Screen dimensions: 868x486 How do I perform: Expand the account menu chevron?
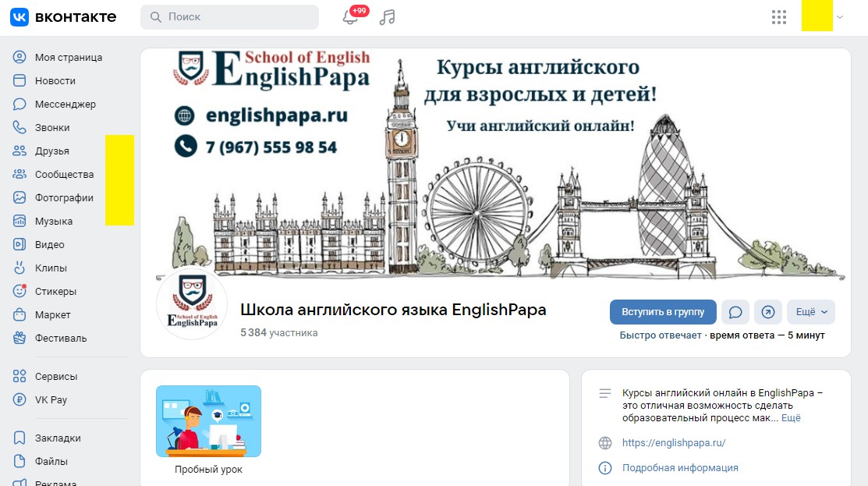[840, 17]
